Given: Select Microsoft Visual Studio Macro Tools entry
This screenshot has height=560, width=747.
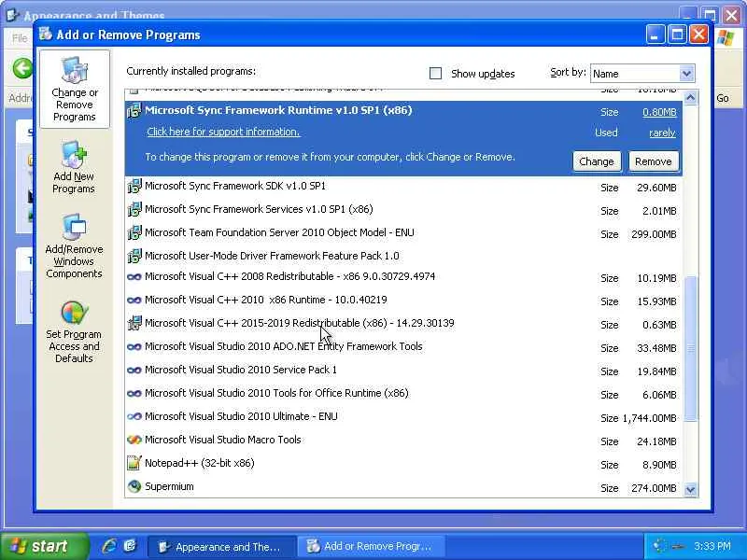Looking at the screenshot, I should [403, 440].
